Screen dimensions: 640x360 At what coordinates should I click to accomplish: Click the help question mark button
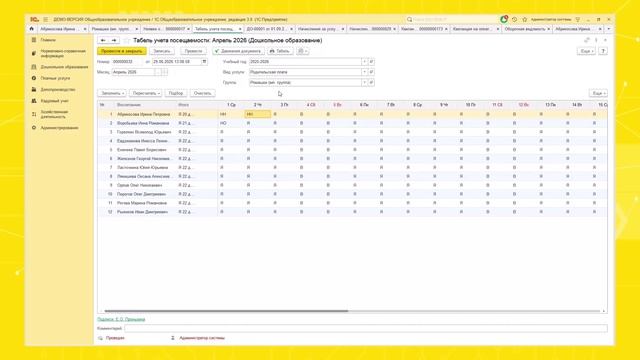(603, 51)
